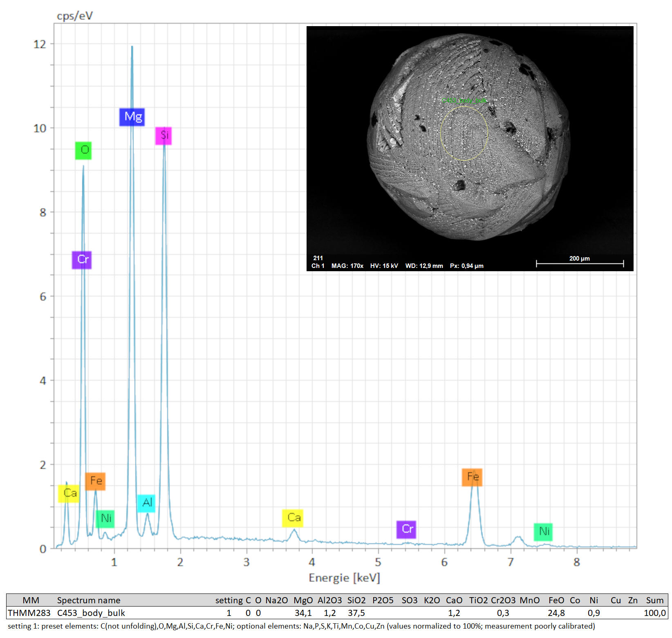Screen dimensions: 672x638
Task: Click the purple Cr label below the O label
Action: [82, 260]
